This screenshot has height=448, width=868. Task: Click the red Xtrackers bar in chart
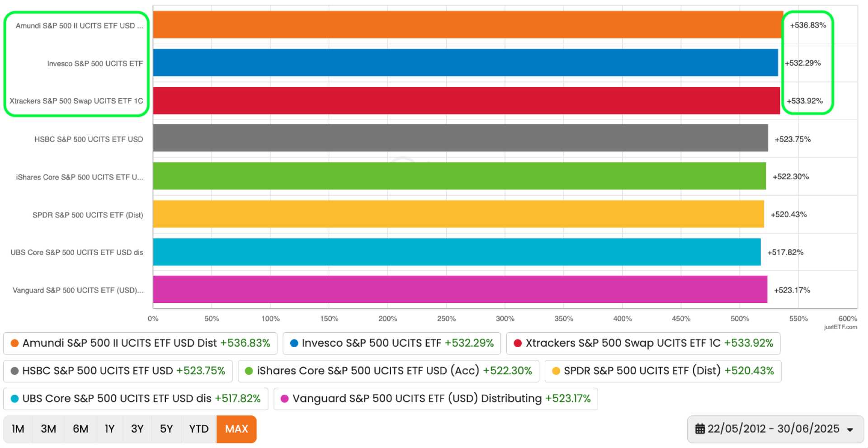467,100
